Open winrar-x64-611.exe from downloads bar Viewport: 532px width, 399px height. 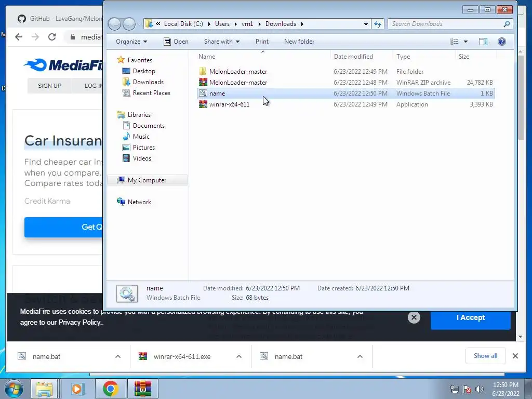182,356
